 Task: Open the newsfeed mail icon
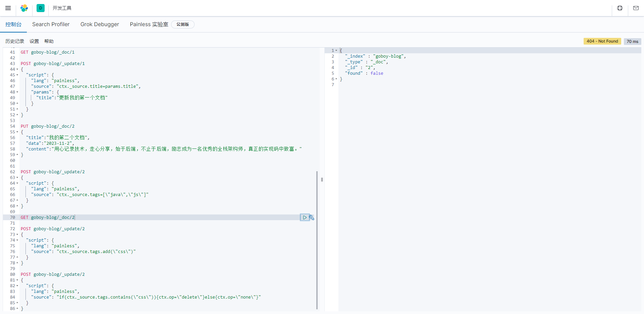pos(636,8)
